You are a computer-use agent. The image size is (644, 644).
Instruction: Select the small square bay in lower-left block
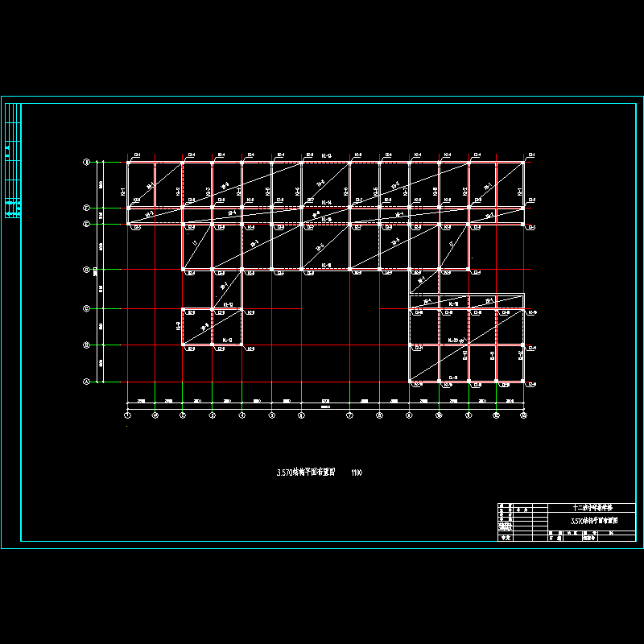tap(197, 328)
